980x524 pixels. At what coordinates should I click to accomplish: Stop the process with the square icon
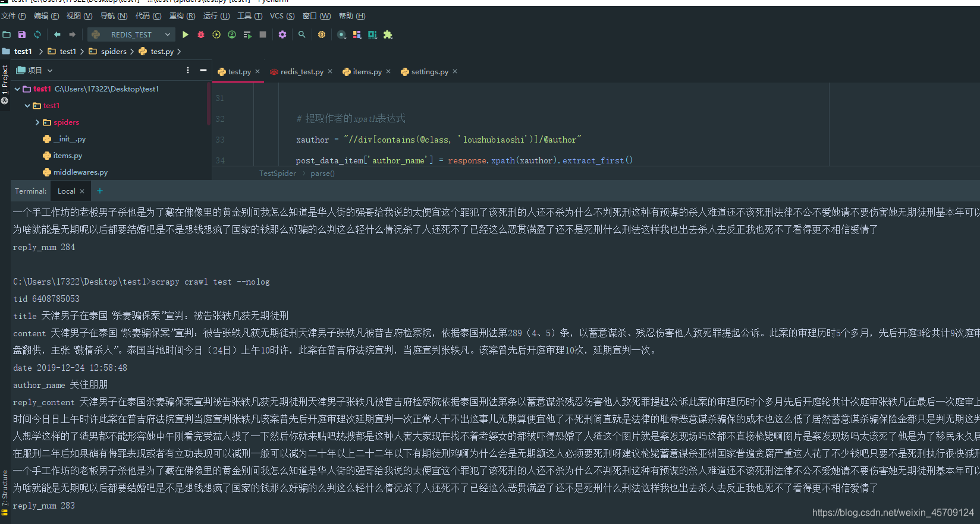pyautogui.click(x=263, y=34)
